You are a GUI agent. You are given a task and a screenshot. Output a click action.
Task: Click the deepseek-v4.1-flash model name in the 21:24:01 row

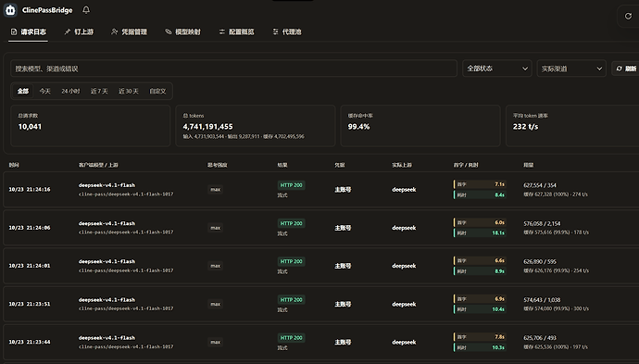click(106, 261)
